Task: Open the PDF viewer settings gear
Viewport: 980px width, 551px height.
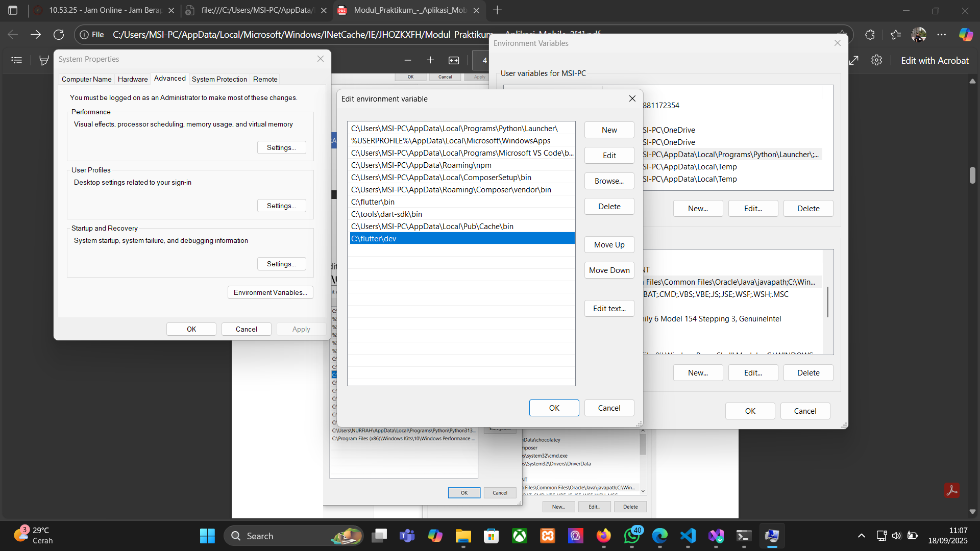Action: click(x=876, y=60)
